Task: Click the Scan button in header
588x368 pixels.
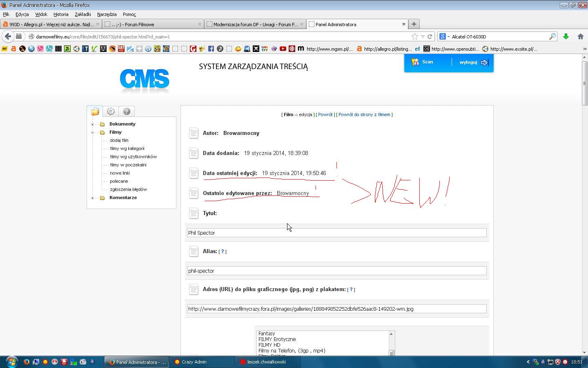Action: (422, 62)
